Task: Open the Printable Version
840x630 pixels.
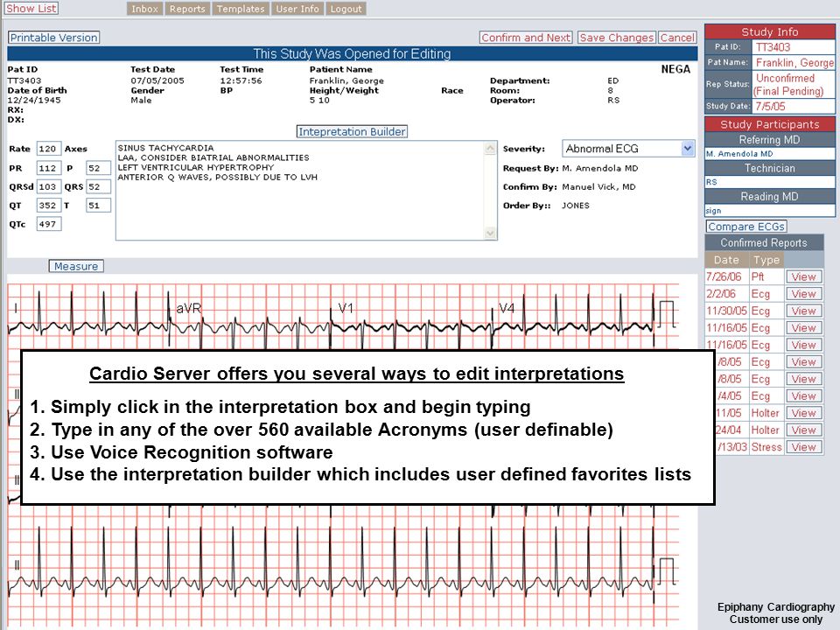Action: coord(53,38)
